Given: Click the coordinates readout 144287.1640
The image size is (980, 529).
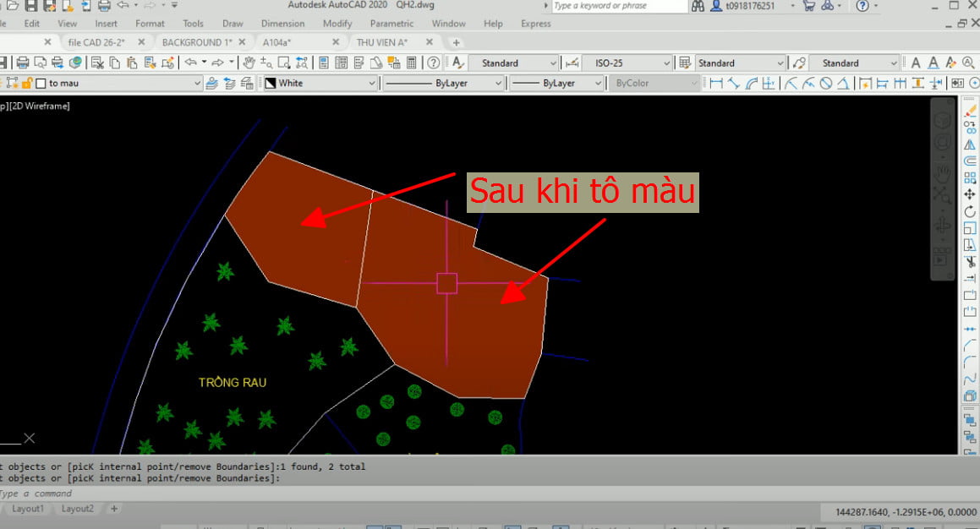Looking at the screenshot, I should [906, 512].
